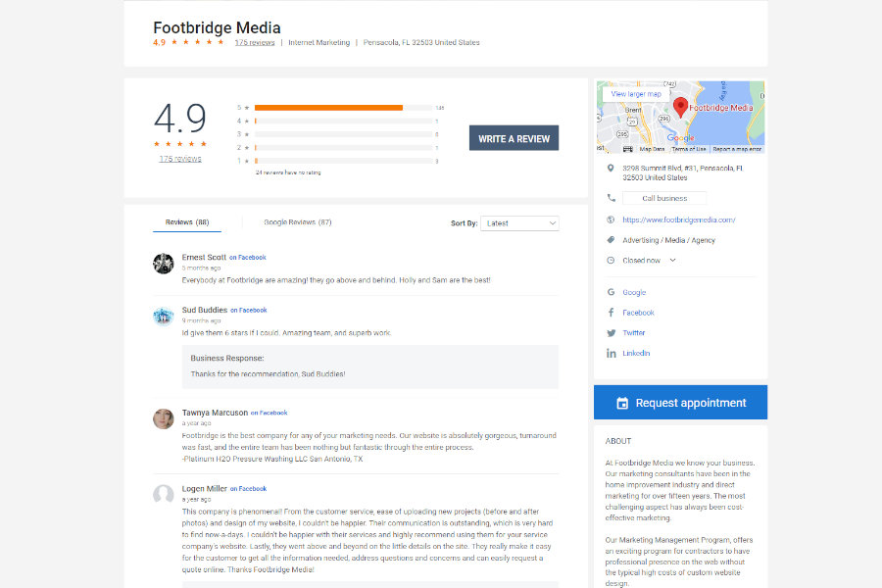The height and width of the screenshot is (588, 882).
Task: Open the footbridgemedia.com website link
Action: click(x=678, y=220)
